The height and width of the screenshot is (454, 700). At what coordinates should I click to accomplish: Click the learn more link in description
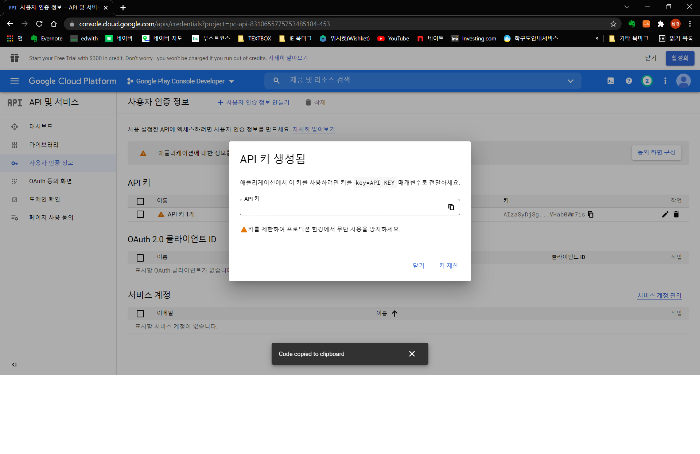click(x=313, y=129)
